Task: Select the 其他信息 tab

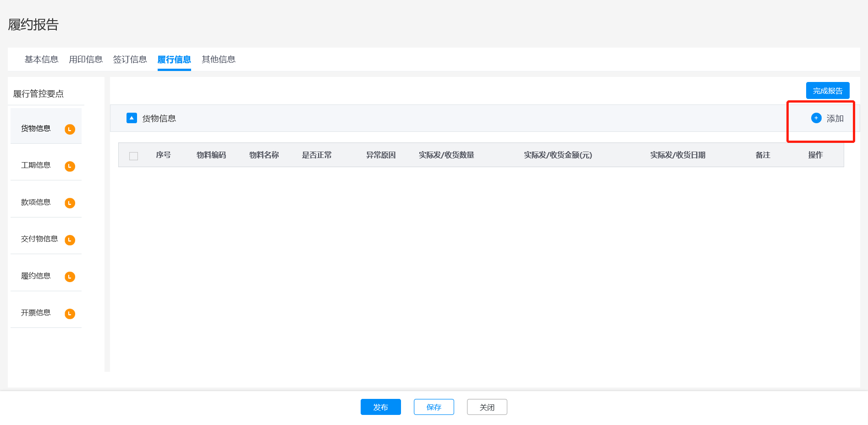Action: coord(219,60)
